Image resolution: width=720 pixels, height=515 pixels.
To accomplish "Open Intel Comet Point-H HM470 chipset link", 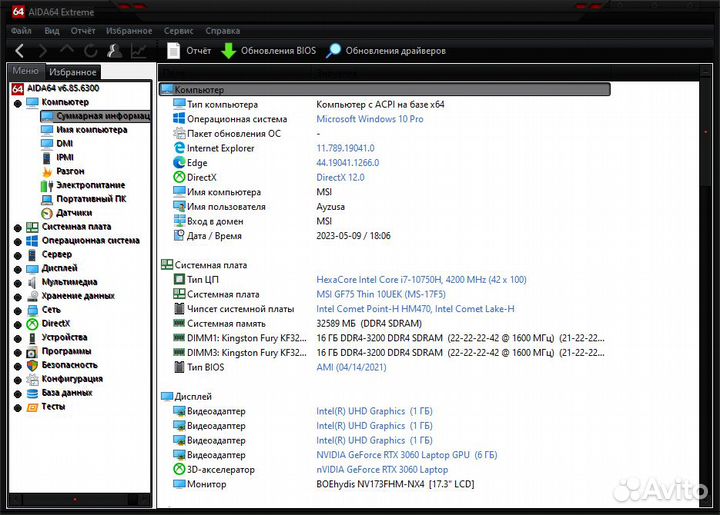I will (415, 309).
